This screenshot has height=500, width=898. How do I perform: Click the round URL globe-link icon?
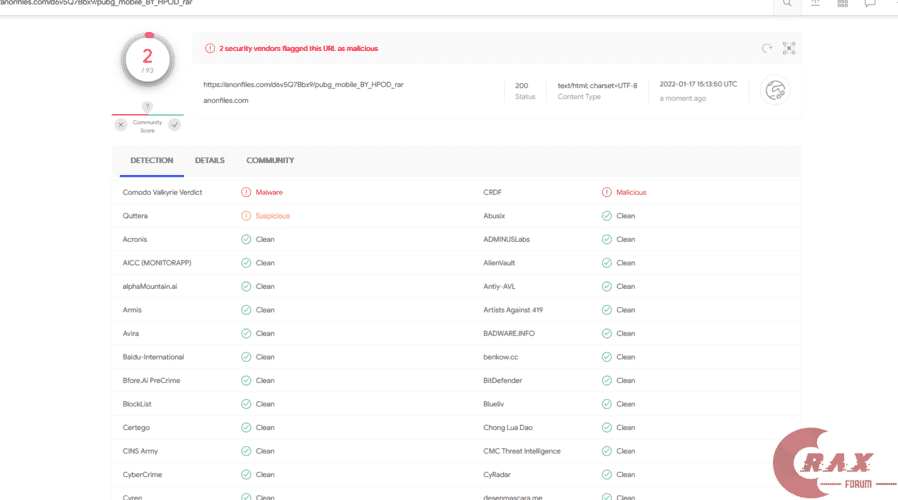pyautogui.click(x=775, y=91)
